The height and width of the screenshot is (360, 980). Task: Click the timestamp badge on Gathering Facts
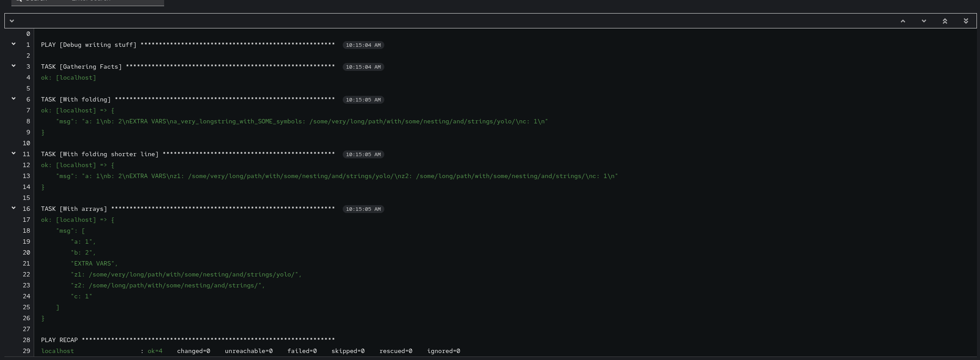pyautogui.click(x=363, y=67)
